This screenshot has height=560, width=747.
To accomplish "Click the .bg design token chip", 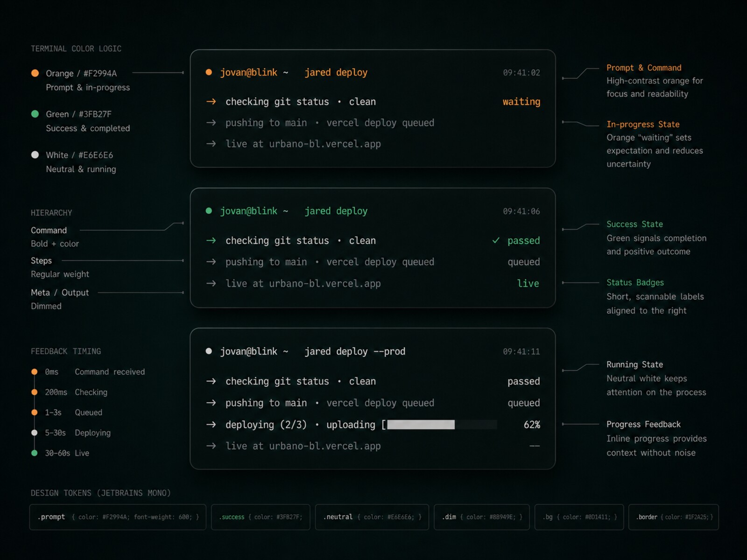I will coord(579,517).
